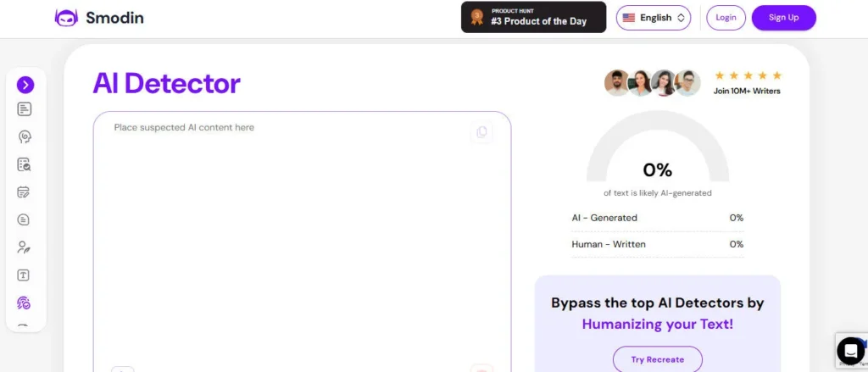Click the checklist magnifier icon in sidebar
The width and height of the screenshot is (868, 372).
click(x=25, y=165)
